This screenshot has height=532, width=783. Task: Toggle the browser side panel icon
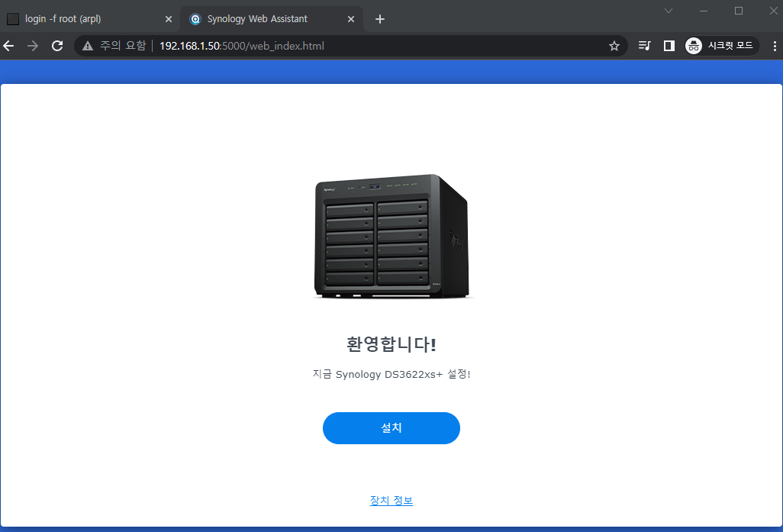[669, 46]
